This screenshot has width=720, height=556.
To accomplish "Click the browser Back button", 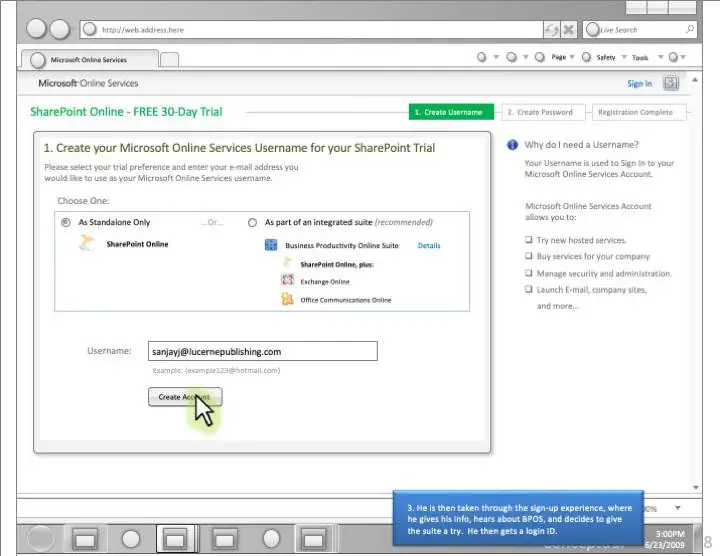I will (36, 29).
